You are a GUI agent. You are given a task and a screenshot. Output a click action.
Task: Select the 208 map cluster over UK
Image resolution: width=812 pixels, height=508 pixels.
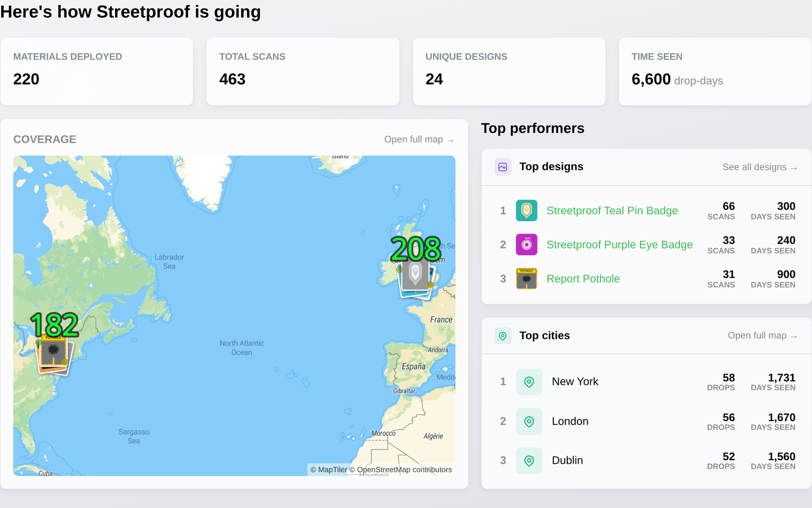pos(416,249)
